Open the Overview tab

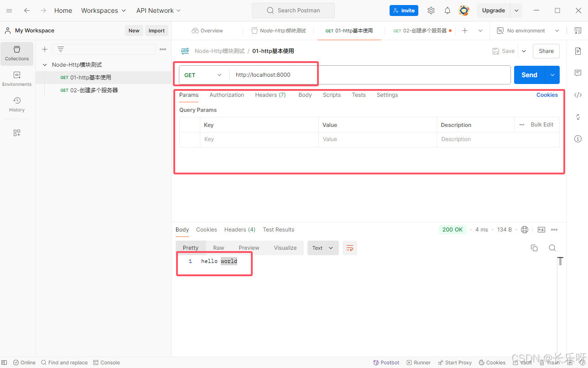208,31
